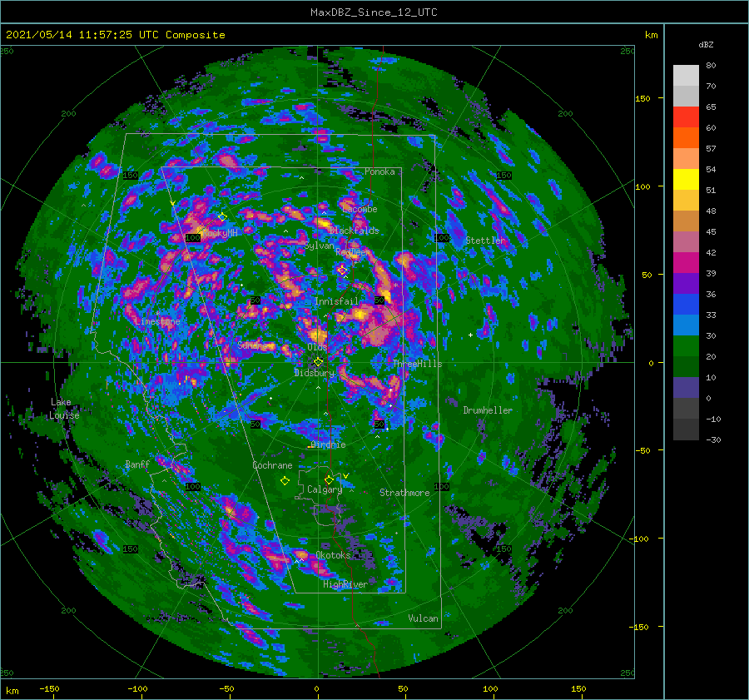This screenshot has height=700, width=749.
Task: Select the Strathmore label
Action: pos(404,493)
